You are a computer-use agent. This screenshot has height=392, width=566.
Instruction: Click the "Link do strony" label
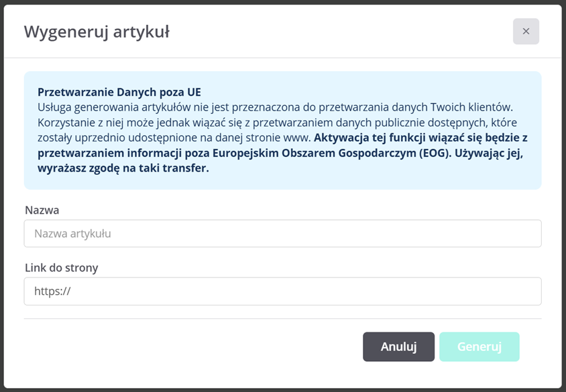[x=62, y=268]
